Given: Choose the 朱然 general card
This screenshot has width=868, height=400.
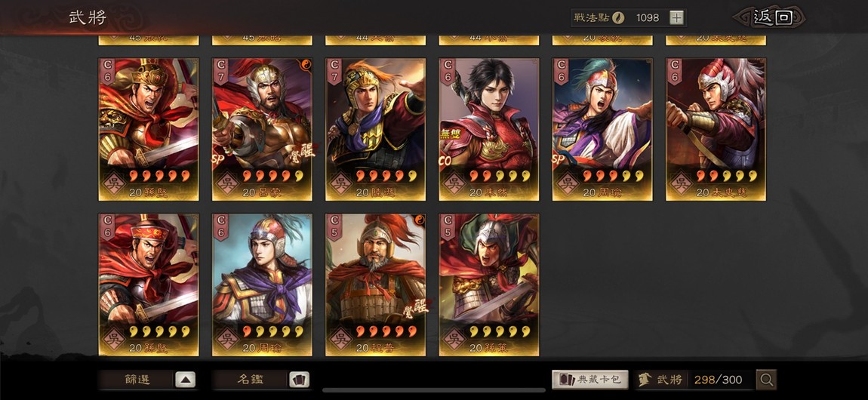Looking at the screenshot, I should [x=489, y=130].
